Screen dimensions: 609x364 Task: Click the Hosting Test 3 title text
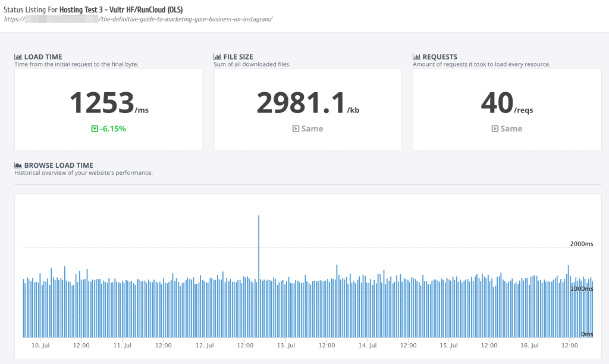pyautogui.click(x=121, y=9)
